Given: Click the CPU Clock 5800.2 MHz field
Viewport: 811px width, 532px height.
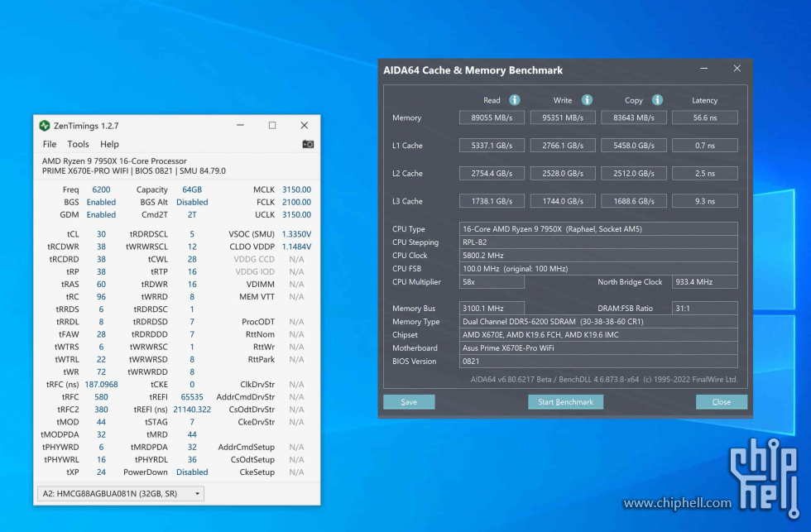Looking at the screenshot, I should click(x=598, y=256).
